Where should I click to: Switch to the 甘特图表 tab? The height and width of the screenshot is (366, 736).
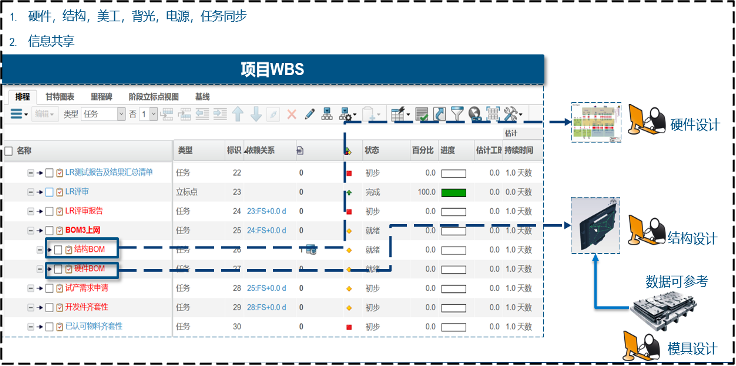coord(60,97)
